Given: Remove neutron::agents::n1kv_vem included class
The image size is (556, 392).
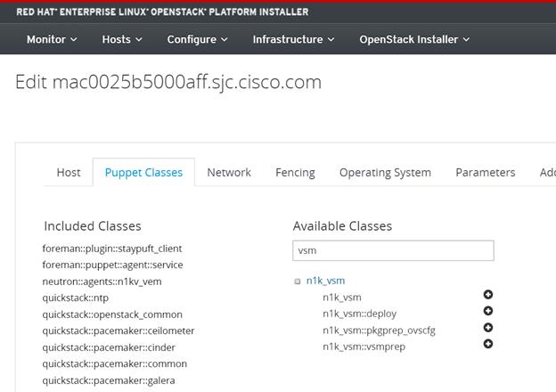Looking at the screenshot, I should (x=102, y=282).
